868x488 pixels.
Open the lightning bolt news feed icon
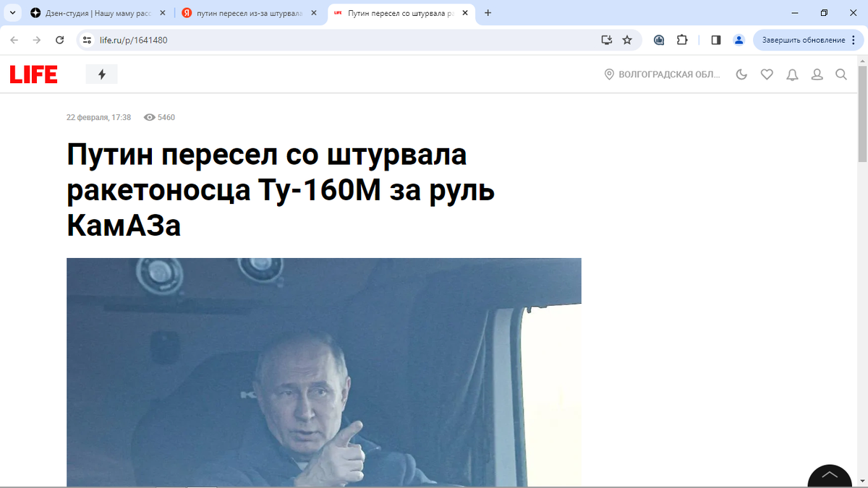[x=102, y=74]
